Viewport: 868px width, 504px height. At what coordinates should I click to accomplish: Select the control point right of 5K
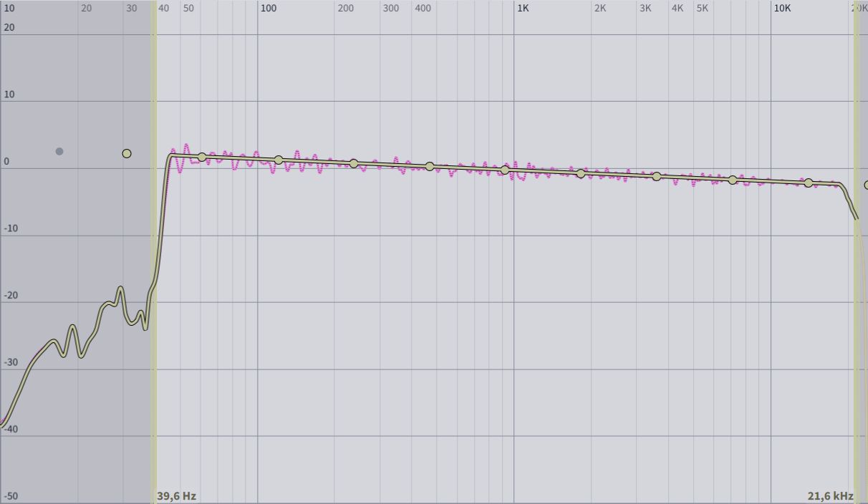[x=733, y=180]
